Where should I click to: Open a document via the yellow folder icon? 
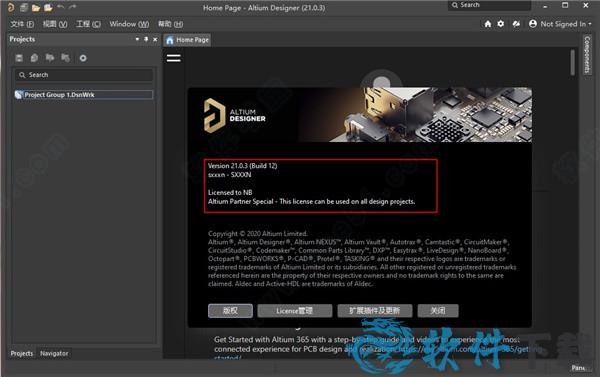[x=36, y=8]
